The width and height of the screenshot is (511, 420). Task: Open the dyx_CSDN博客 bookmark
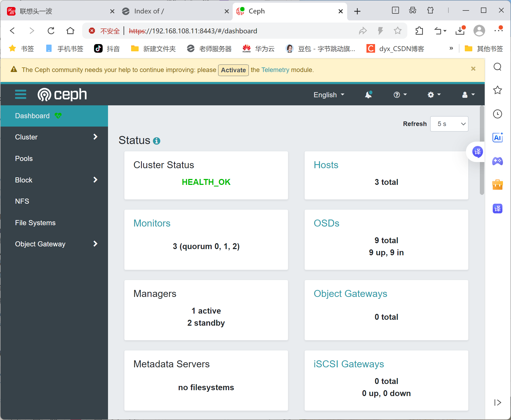click(x=395, y=49)
